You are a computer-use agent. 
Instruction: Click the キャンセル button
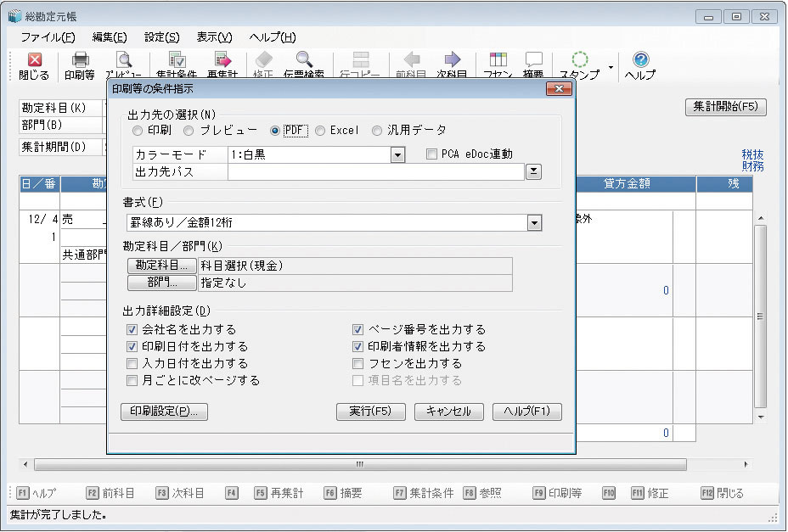click(449, 412)
